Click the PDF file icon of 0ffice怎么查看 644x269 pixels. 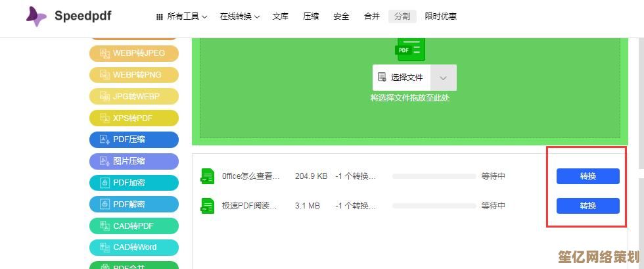208,176
